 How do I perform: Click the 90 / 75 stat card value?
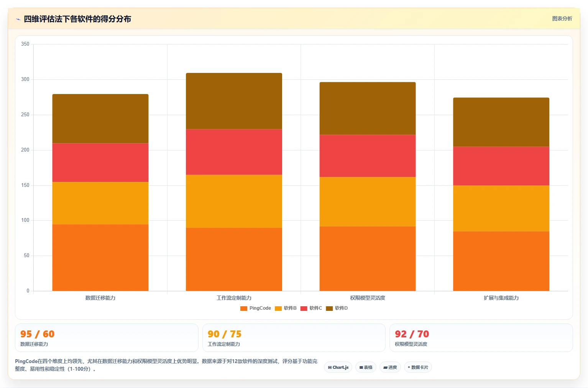pyautogui.click(x=225, y=334)
